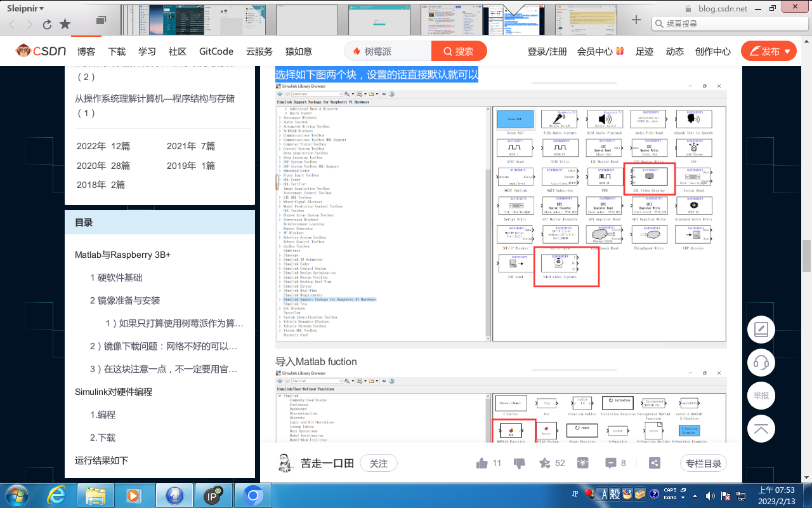Jump to 2 镜像准备与安装 in contents
This screenshot has height=508, width=812.
click(125, 300)
